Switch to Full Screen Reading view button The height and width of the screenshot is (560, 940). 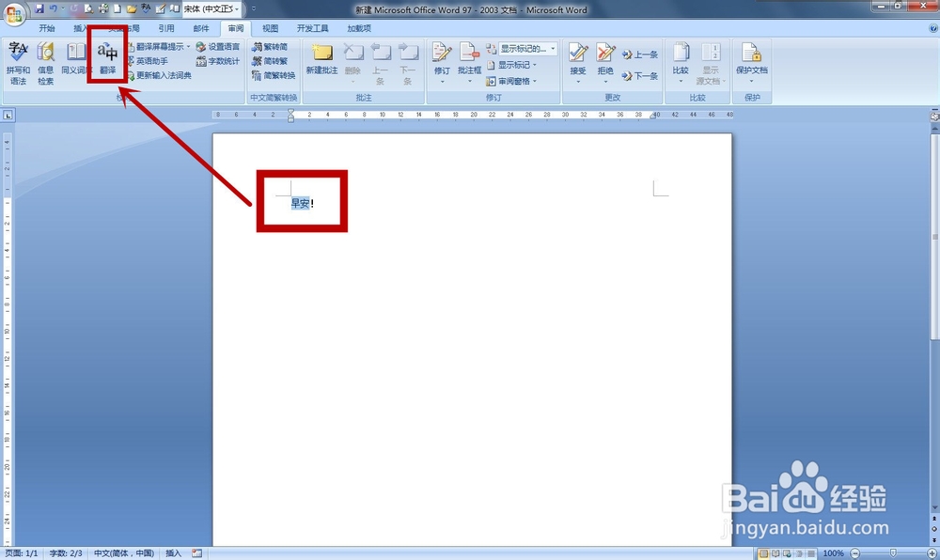[x=775, y=553]
